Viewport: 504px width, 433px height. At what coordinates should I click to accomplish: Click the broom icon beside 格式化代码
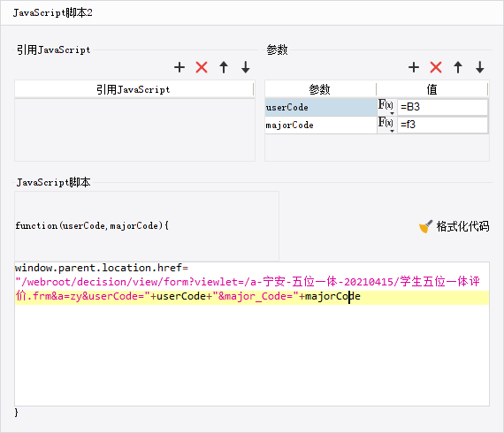point(425,226)
